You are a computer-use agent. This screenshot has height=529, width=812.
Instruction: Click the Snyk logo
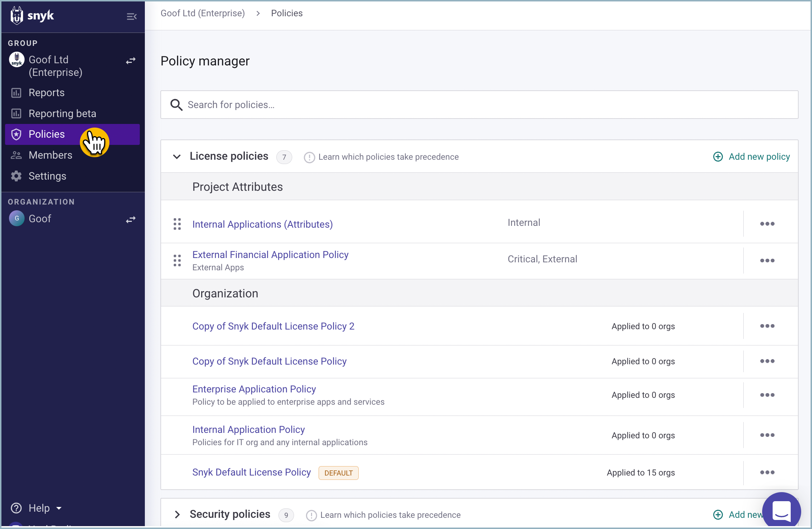coord(32,16)
